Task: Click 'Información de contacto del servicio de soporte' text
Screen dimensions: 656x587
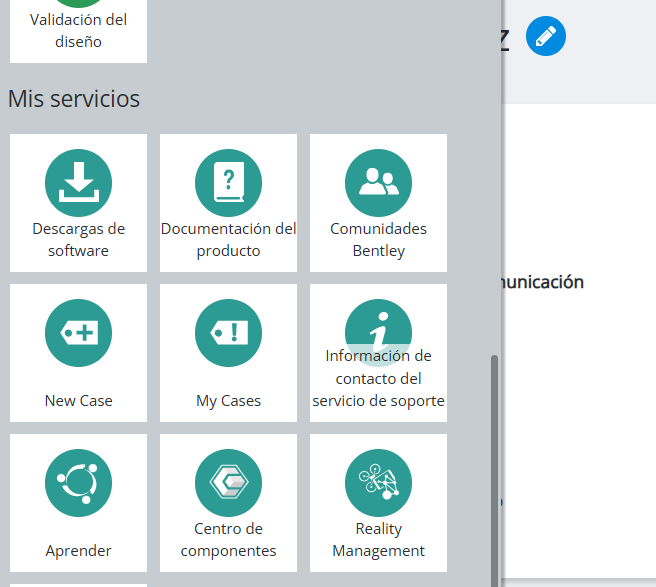Action: (x=378, y=378)
